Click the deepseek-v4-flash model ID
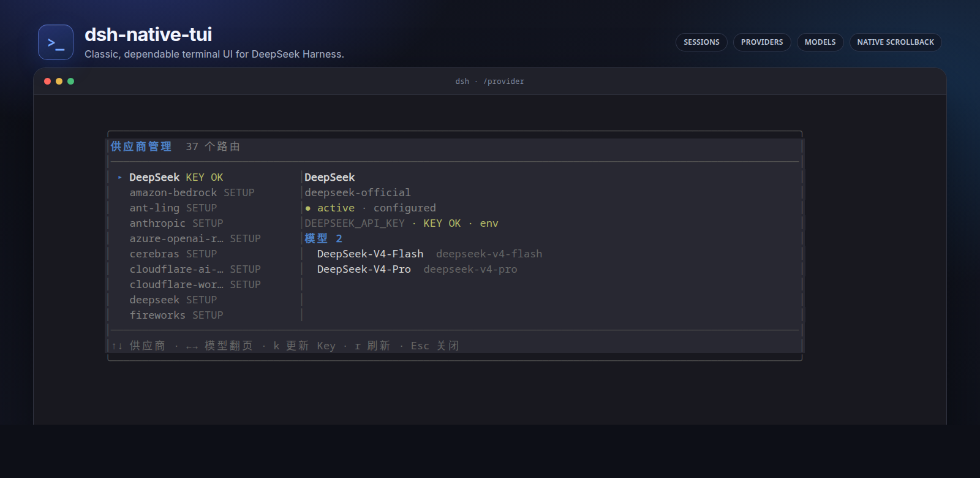Image resolution: width=980 pixels, height=478 pixels. point(489,254)
